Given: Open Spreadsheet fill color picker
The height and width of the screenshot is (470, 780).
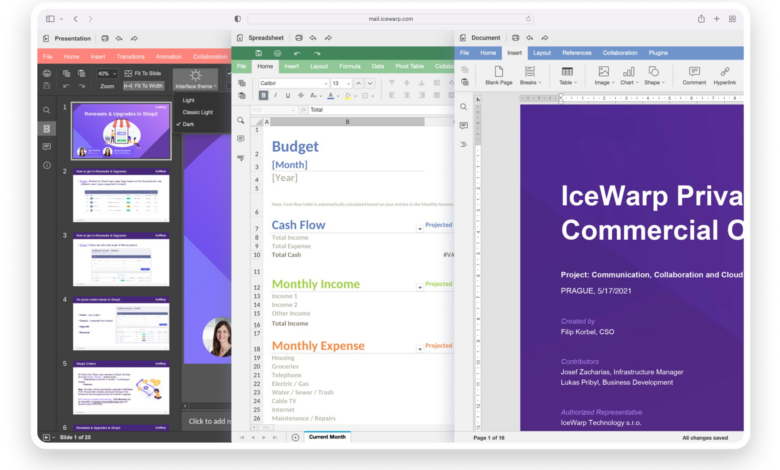Looking at the screenshot, I should pos(349,95).
